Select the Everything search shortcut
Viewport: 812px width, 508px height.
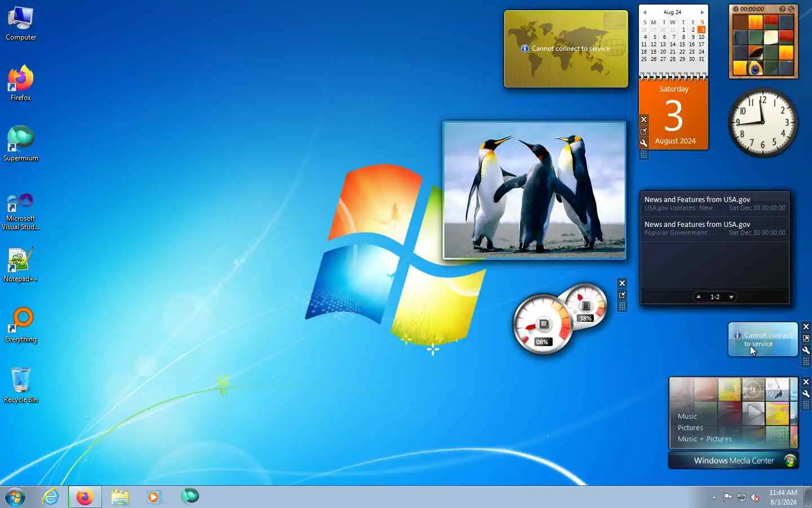point(21,325)
